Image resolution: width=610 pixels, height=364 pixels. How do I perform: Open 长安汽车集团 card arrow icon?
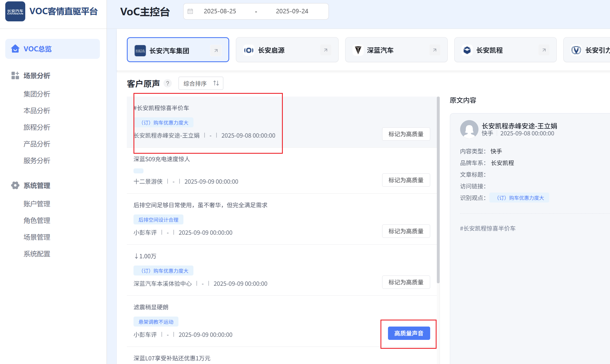[x=216, y=50]
